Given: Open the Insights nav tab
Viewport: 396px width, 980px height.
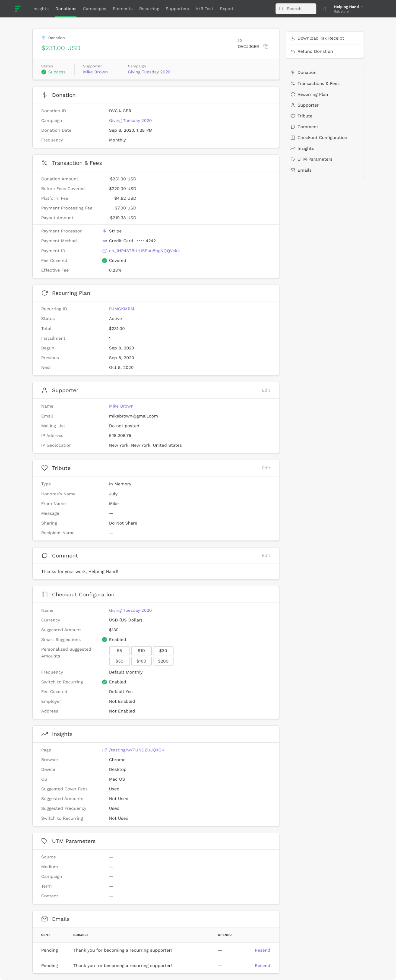Looking at the screenshot, I should click(x=40, y=8).
